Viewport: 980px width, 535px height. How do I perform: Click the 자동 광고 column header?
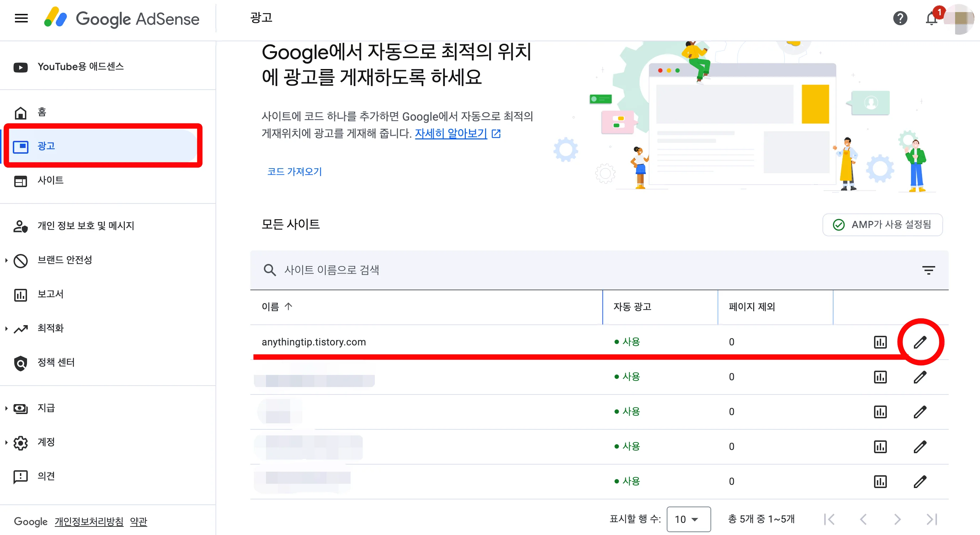632,307
